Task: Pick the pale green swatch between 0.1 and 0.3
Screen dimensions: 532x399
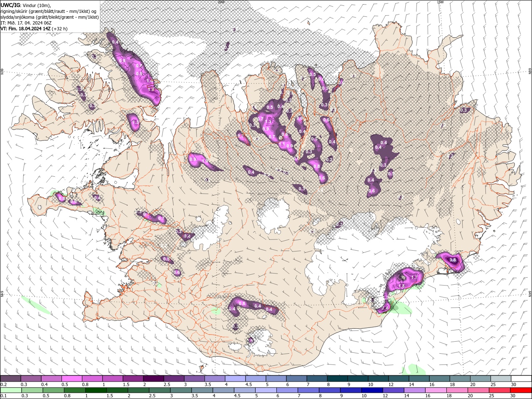Action: (x=11, y=390)
